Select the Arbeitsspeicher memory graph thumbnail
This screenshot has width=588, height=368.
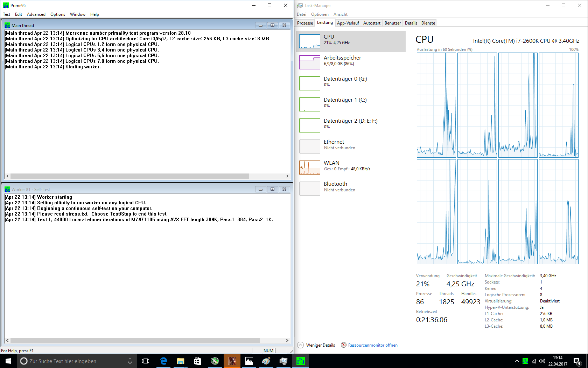pyautogui.click(x=310, y=62)
